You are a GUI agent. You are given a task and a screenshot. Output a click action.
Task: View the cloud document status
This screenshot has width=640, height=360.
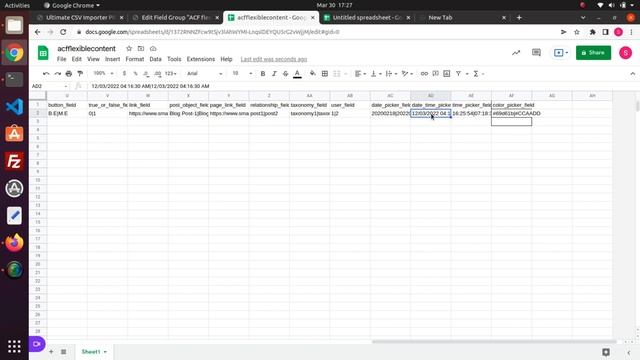tap(153, 49)
